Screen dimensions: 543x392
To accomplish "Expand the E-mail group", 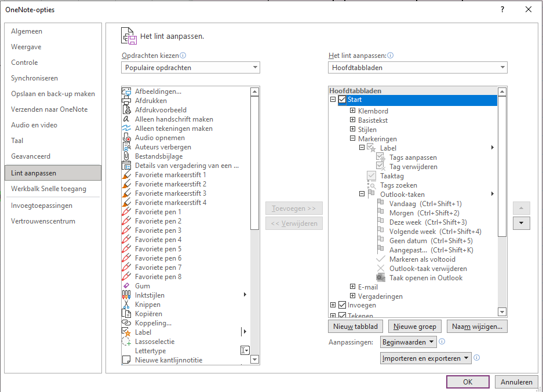I will click(352, 287).
